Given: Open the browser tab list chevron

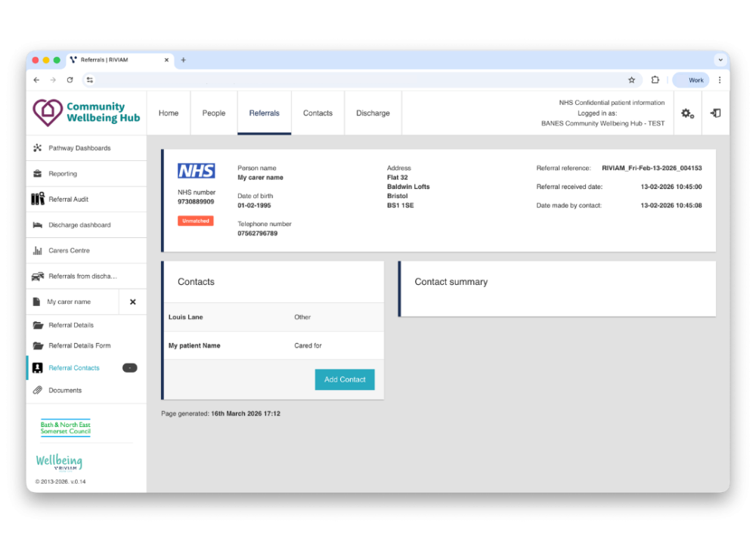Looking at the screenshot, I should coord(719,60).
